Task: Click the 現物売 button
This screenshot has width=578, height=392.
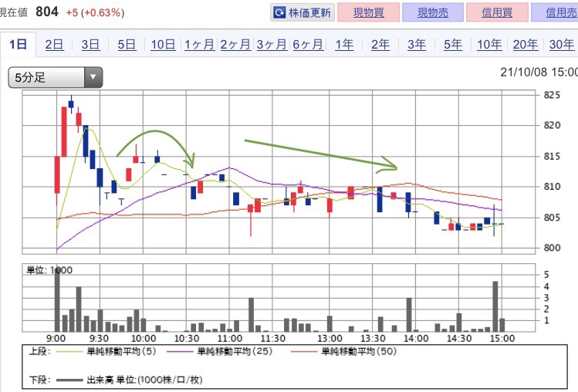Action: (x=433, y=12)
